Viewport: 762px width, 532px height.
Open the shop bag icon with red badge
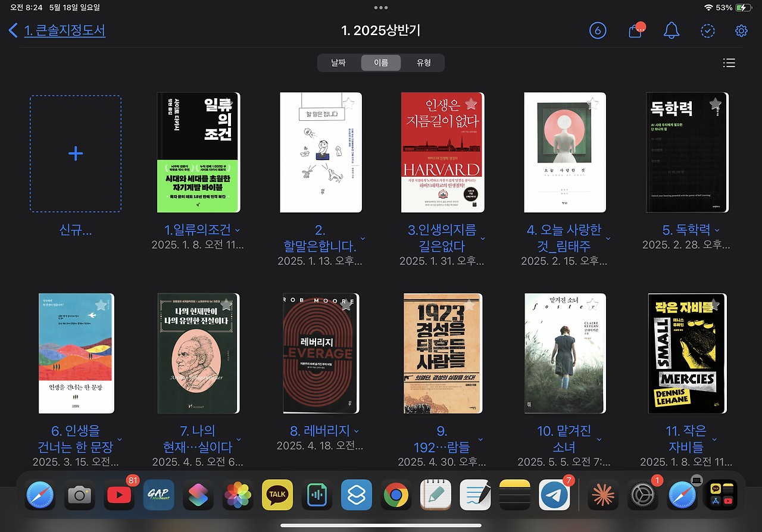(636, 30)
